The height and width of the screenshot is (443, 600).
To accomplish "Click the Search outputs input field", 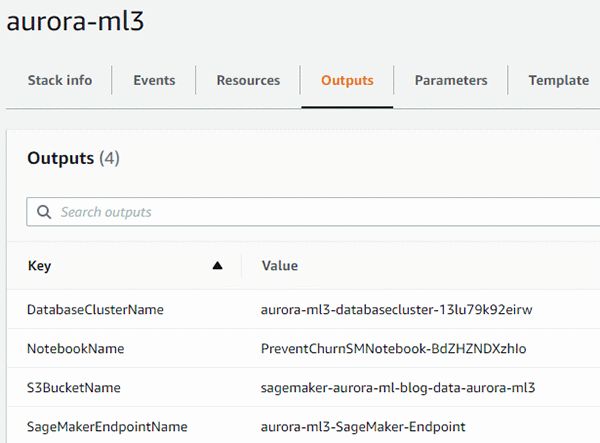I will 313,212.
